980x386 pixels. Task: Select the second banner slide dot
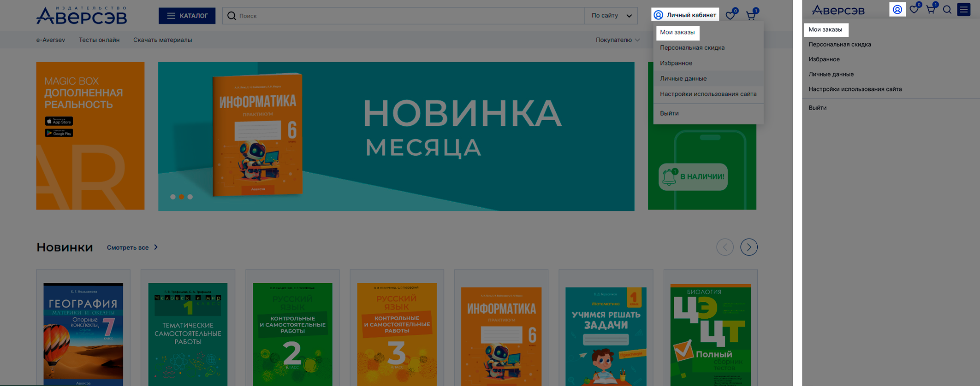(x=182, y=197)
